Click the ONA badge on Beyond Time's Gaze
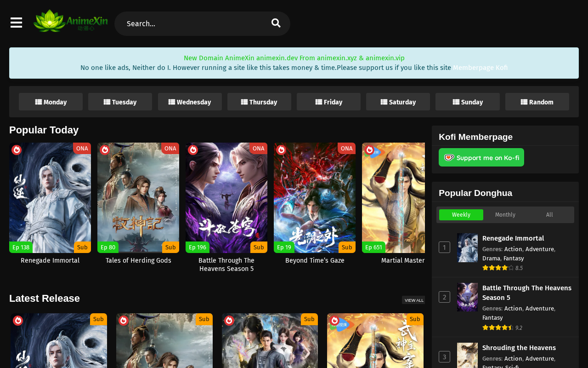 tap(346, 148)
